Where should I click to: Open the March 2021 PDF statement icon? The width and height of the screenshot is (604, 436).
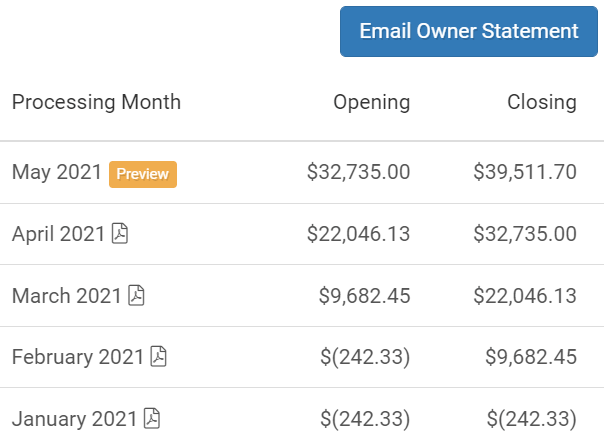(136, 295)
